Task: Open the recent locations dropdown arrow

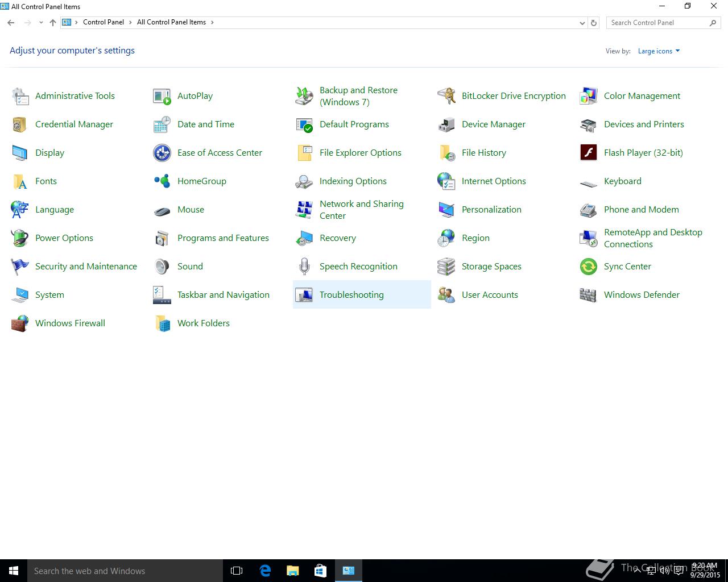Action: [41, 23]
